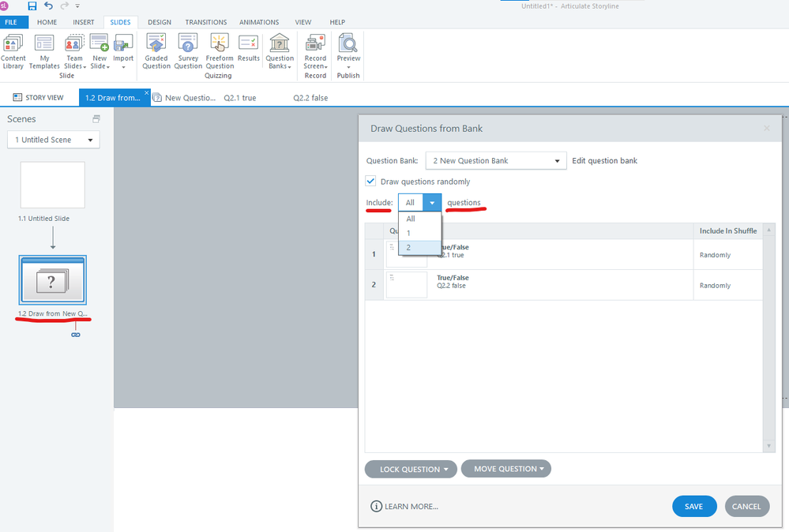Image resolution: width=789 pixels, height=532 pixels.
Task: Add a Results slide
Action: coord(249,51)
